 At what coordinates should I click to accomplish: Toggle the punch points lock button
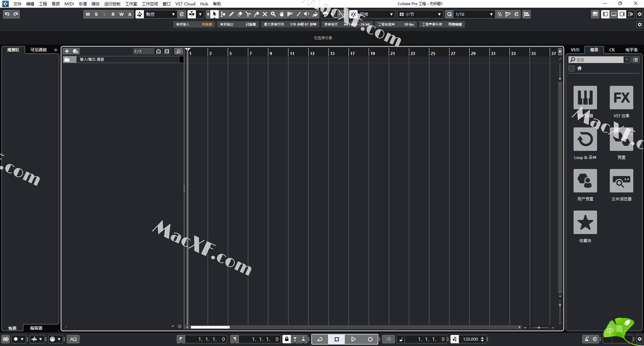pos(286,339)
